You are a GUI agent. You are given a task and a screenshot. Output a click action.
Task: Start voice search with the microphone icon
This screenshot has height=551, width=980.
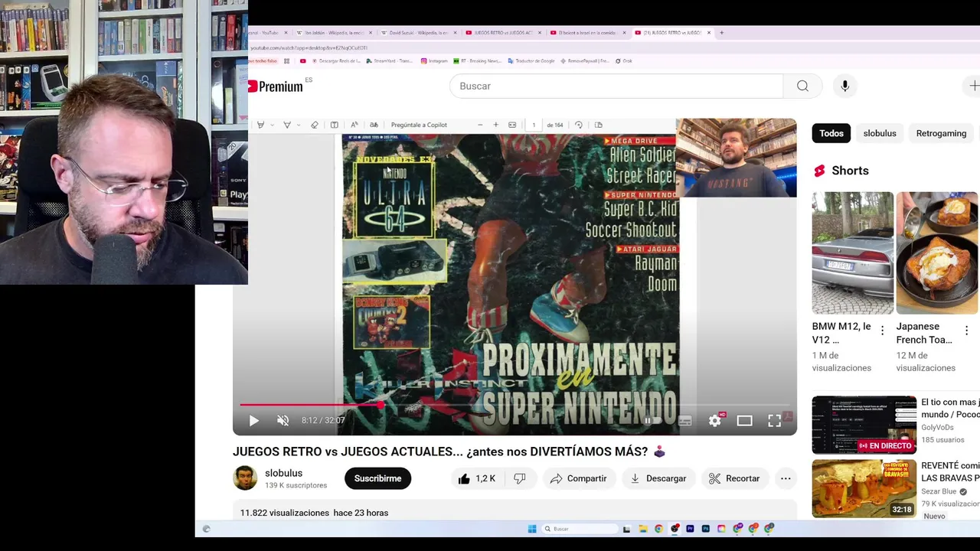844,86
